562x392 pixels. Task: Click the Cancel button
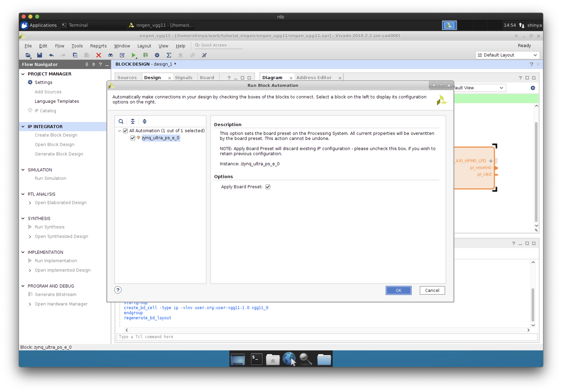(x=432, y=290)
